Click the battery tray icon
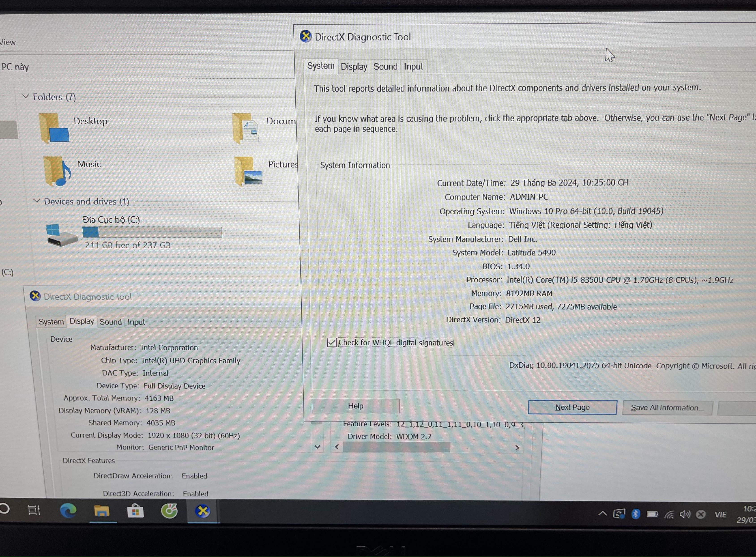This screenshot has height=557, width=756. pos(652,514)
